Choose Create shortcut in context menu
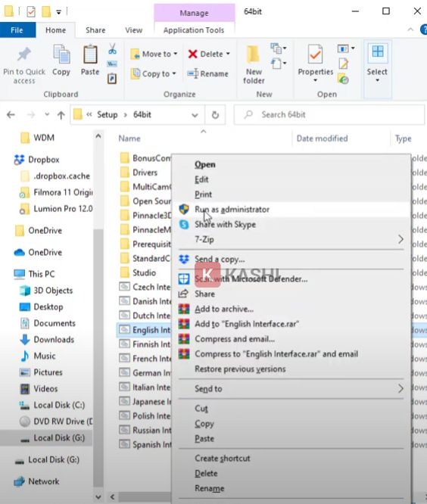This screenshot has width=427, height=504. click(222, 459)
